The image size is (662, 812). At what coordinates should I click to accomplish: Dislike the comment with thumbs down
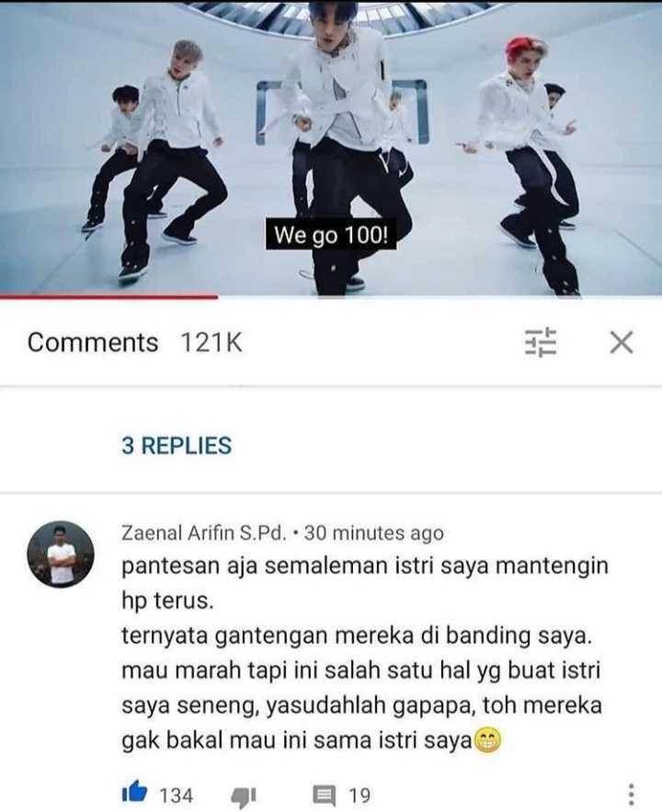click(243, 796)
